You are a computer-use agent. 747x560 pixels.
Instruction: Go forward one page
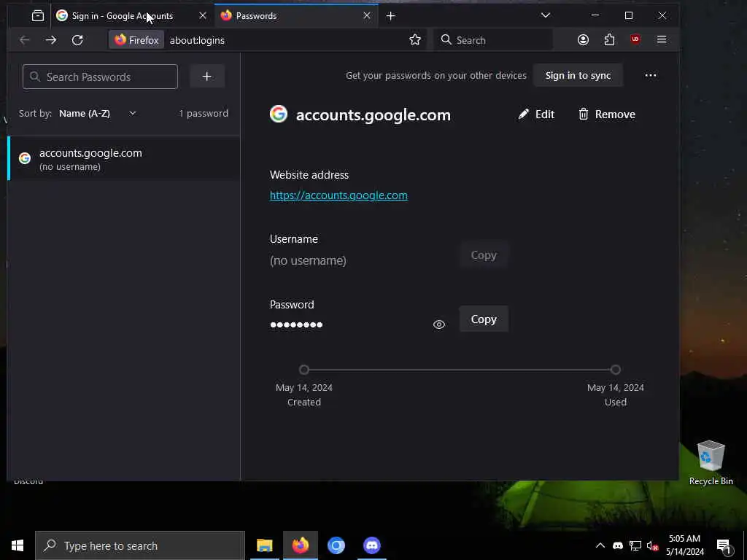[x=51, y=40]
